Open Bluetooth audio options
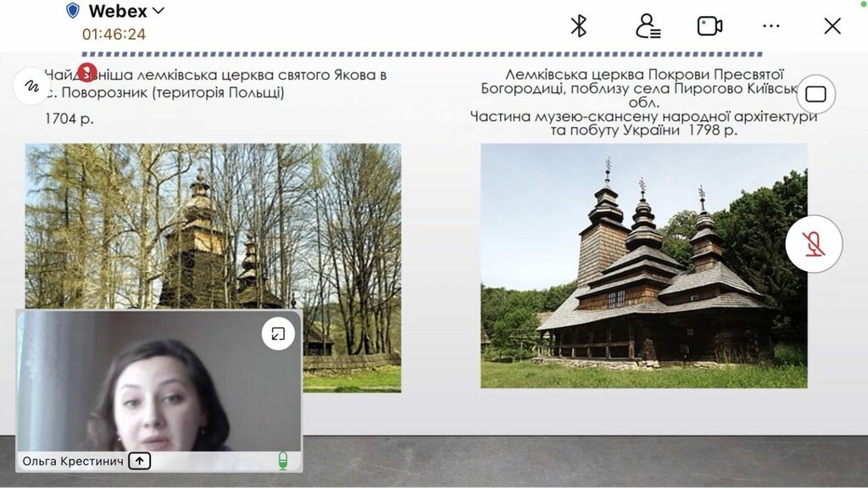 coord(578,26)
